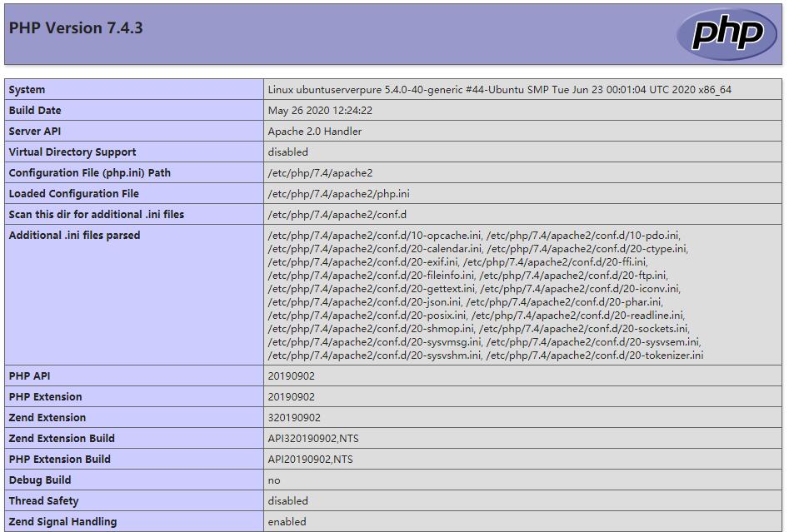Click the 20-ftp.ini path entry
Viewport: 789px width, 532px height.
(x=574, y=275)
